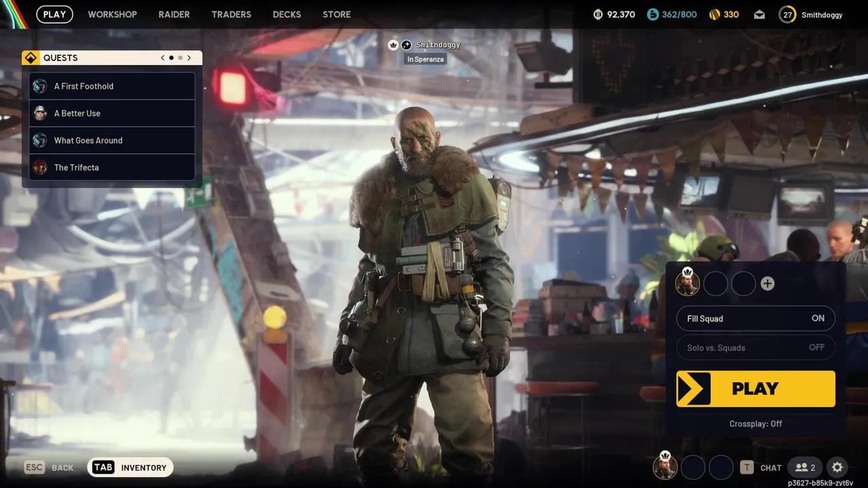Open The Trifecta quest
868x488 pixels.
112,167
